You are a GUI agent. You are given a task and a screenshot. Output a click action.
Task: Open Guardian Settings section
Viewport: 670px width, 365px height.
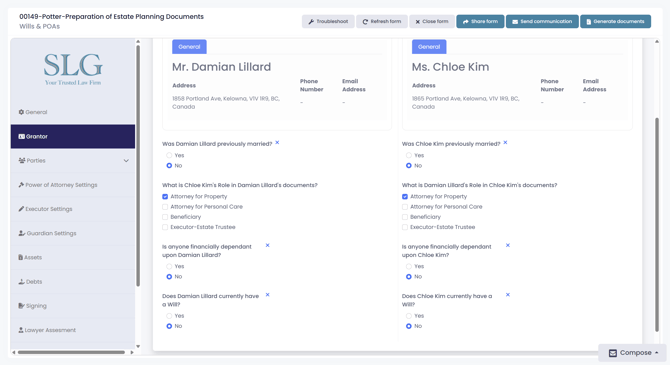(73, 233)
